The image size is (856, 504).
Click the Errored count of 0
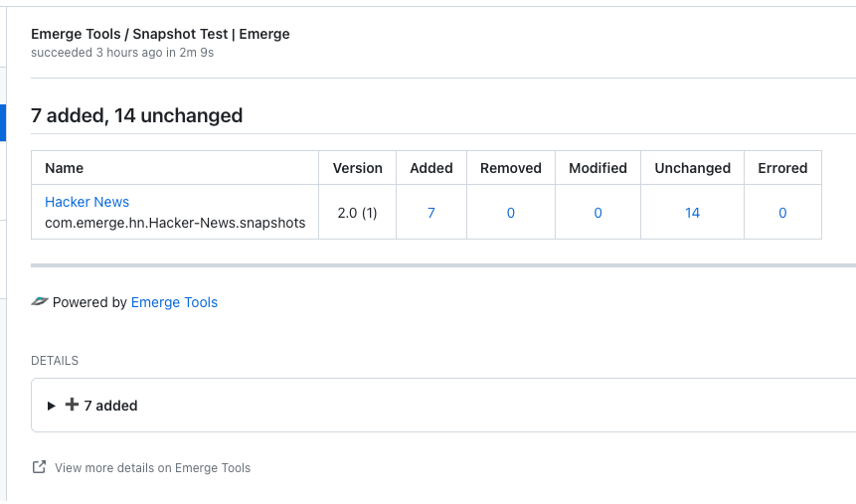tap(782, 213)
